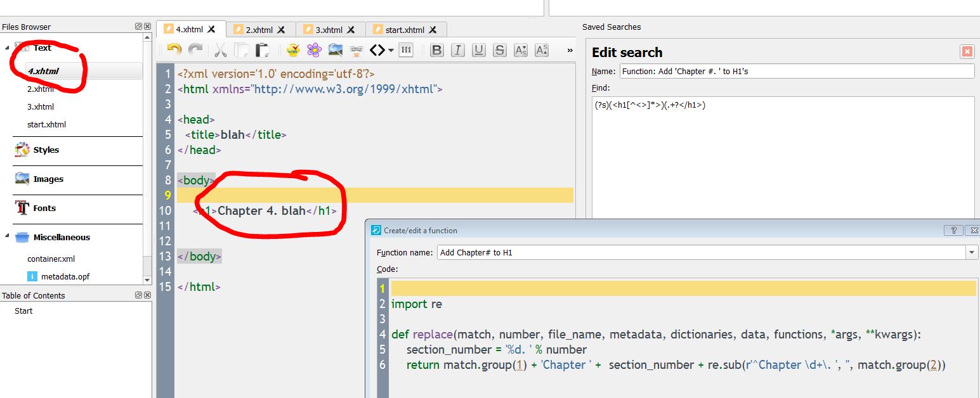
Task: Click the html xmlns line in editor
Action: 310,89
